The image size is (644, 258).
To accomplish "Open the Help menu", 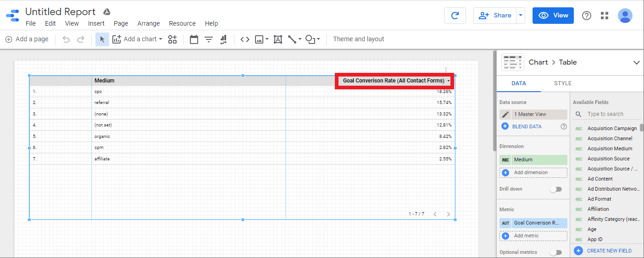I will tap(211, 23).
